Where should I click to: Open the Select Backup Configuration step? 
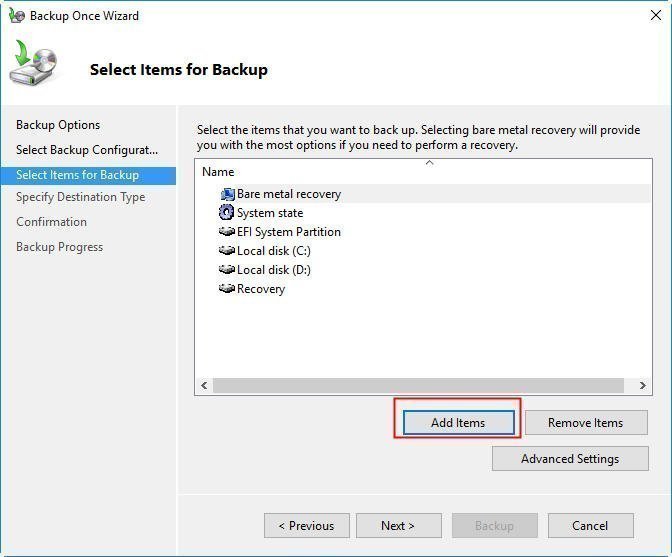pyautogui.click(x=87, y=150)
